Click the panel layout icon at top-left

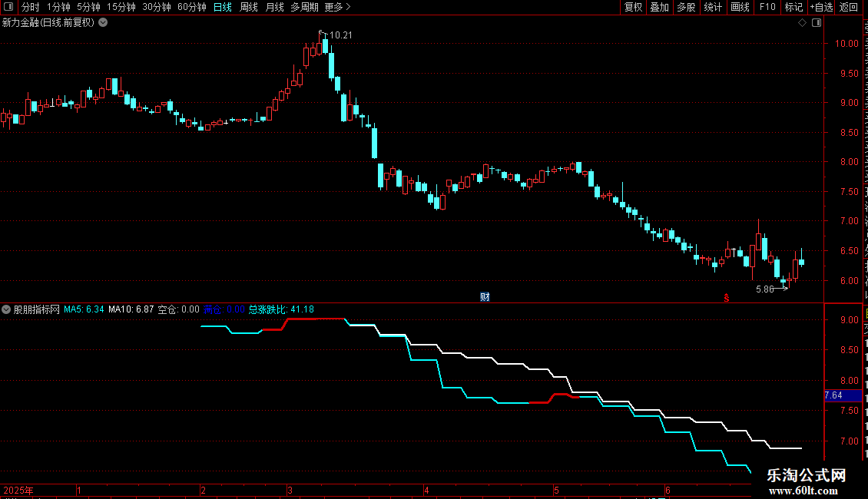(8, 7)
